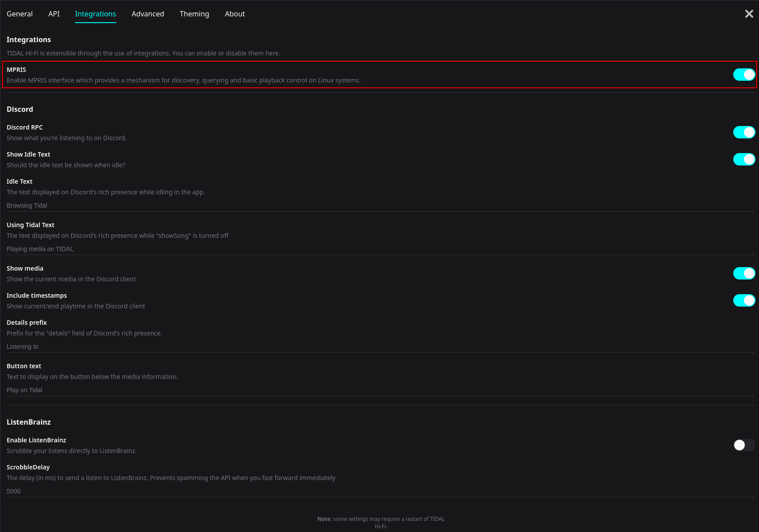The image size is (759, 532).
Task: Click the 'Button text' label
Action: click(x=24, y=366)
